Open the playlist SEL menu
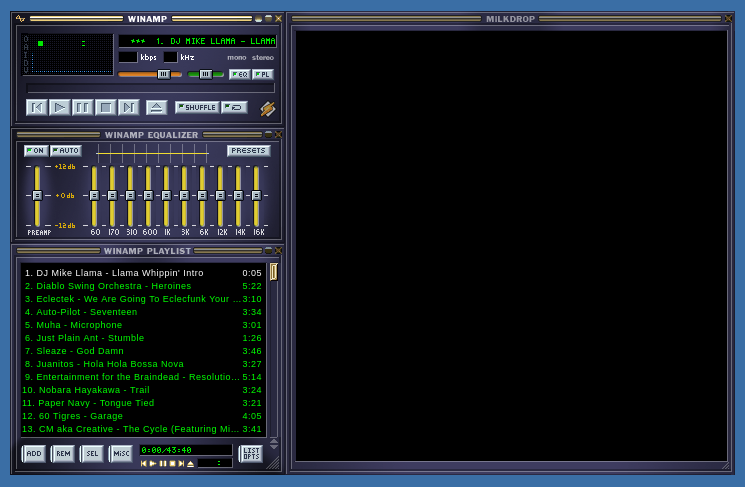The width and height of the screenshot is (745, 487). click(x=92, y=454)
